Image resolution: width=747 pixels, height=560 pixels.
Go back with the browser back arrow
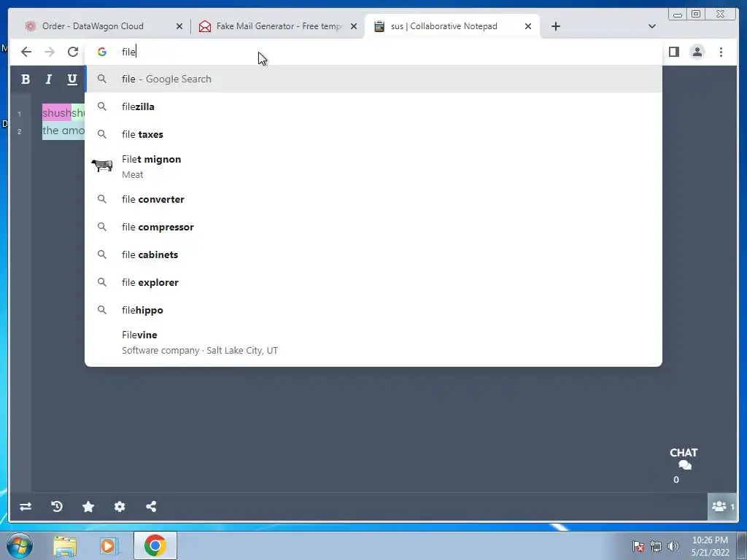26,52
